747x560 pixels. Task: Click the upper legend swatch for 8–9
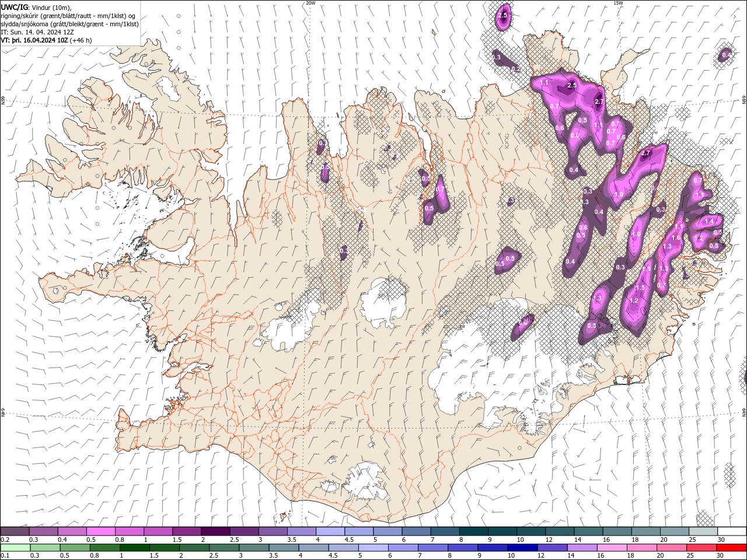click(x=474, y=531)
